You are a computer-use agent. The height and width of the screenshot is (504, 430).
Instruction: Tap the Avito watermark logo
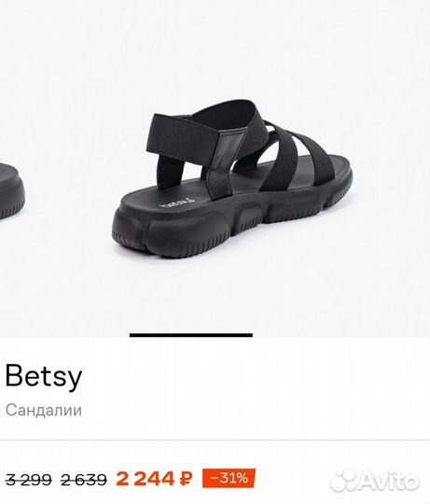375,481
